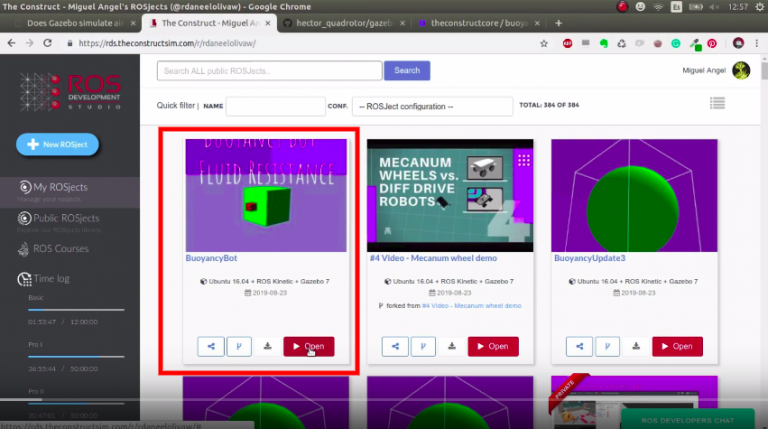Open the Mecanum wheel demo ROSject
The image size is (768, 429).
coord(493,346)
